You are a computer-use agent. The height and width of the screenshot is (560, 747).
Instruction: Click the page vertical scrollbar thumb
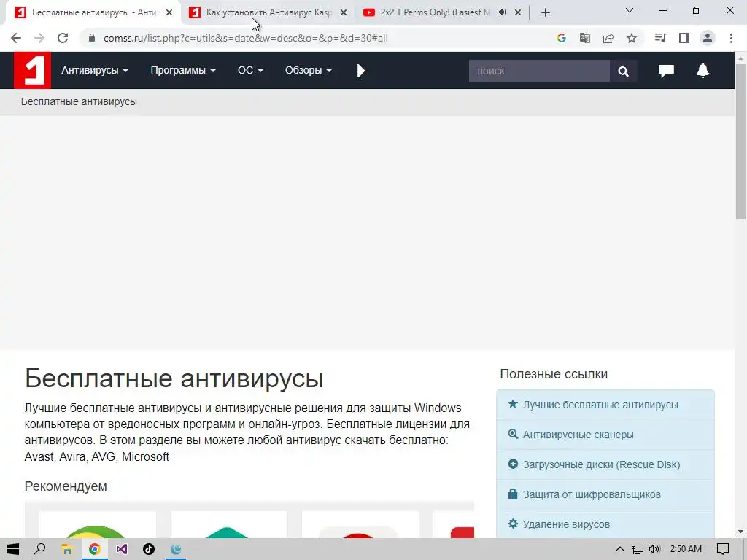tap(741, 141)
